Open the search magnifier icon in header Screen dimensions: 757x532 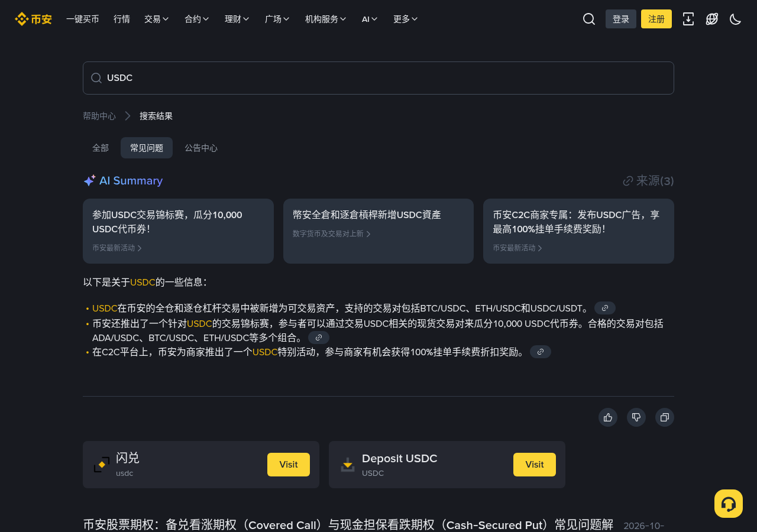pyautogui.click(x=589, y=19)
